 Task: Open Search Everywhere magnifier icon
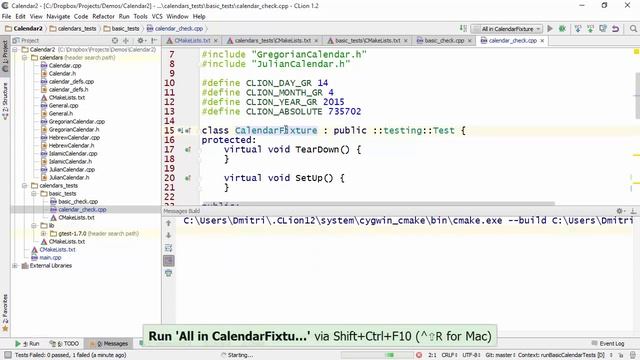(x=633, y=29)
